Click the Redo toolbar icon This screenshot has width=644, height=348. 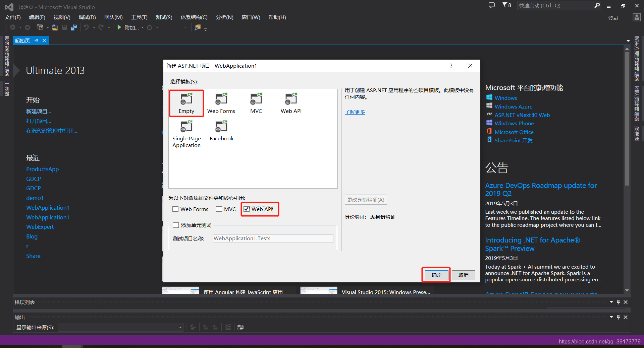pyautogui.click(x=101, y=27)
